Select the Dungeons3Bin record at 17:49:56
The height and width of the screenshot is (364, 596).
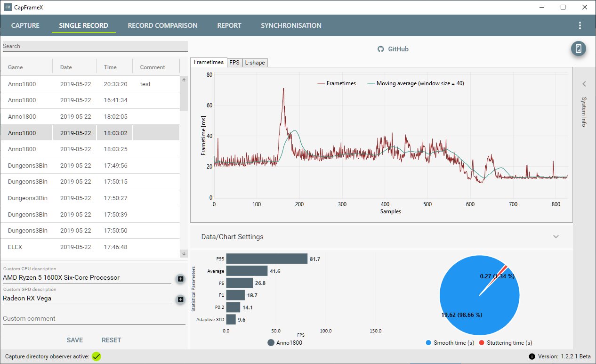[90, 165]
